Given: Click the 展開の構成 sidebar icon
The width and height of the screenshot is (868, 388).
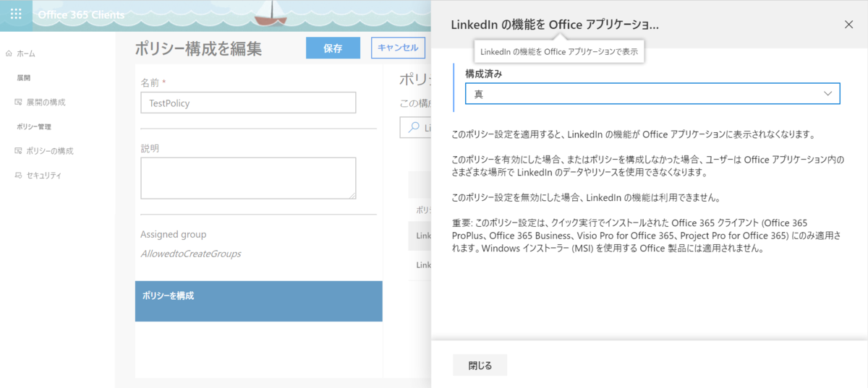Looking at the screenshot, I should coord(18,102).
